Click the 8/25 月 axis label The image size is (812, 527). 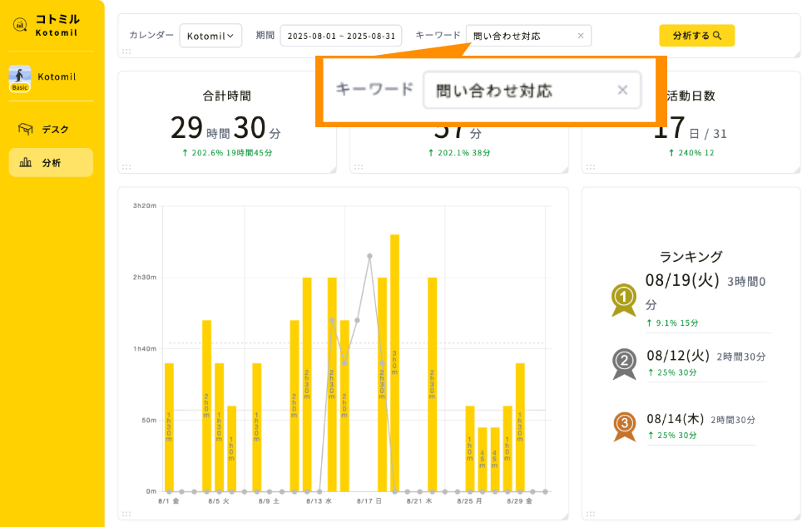(470, 501)
